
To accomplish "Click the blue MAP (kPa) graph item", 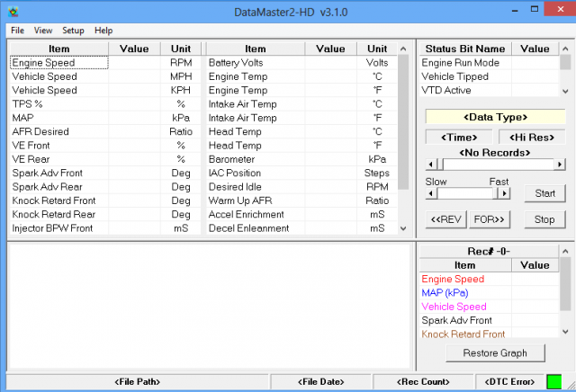I will pos(490,293).
